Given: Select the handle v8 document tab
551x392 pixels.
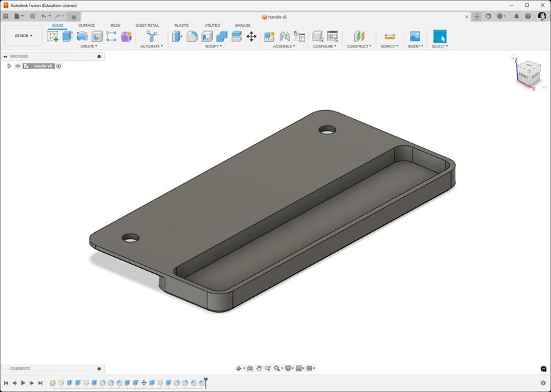Looking at the screenshot, I should (x=274, y=17).
